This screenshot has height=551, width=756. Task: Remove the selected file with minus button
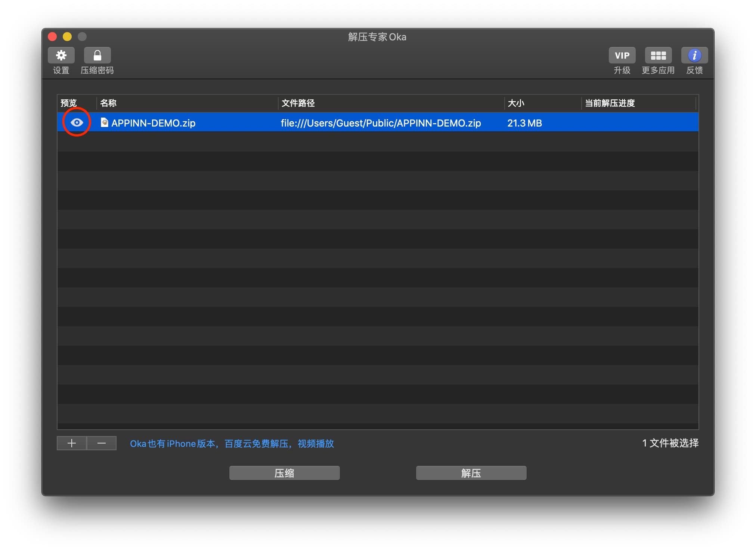(102, 443)
